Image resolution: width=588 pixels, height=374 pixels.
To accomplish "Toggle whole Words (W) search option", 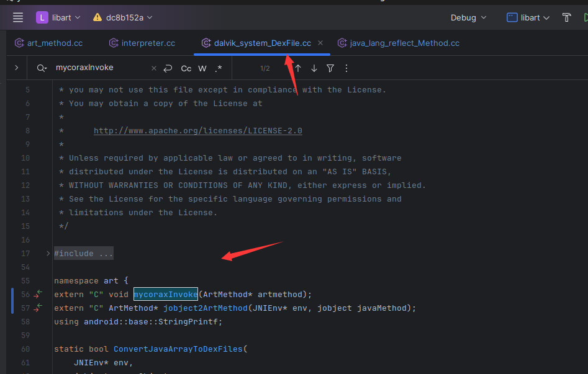I will pos(202,68).
